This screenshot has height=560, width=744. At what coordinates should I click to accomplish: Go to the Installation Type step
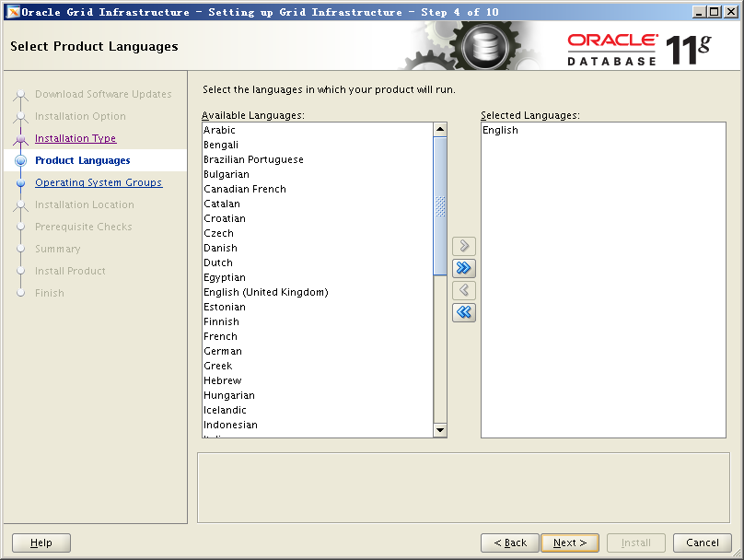click(75, 138)
